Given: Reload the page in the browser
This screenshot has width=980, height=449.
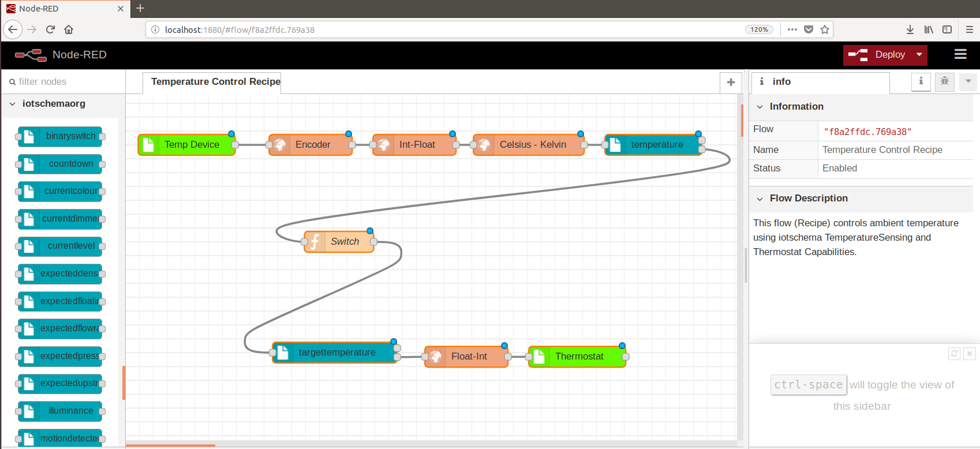Looking at the screenshot, I should [50, 29].
